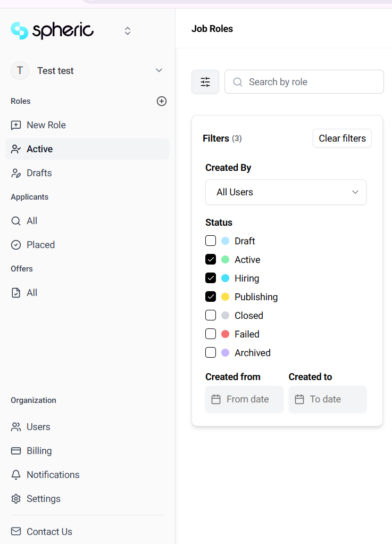Image resolution: width=392 pixels, height=544 pixels.
Task: Click the Billing card icon
Action: click(16, 451)
